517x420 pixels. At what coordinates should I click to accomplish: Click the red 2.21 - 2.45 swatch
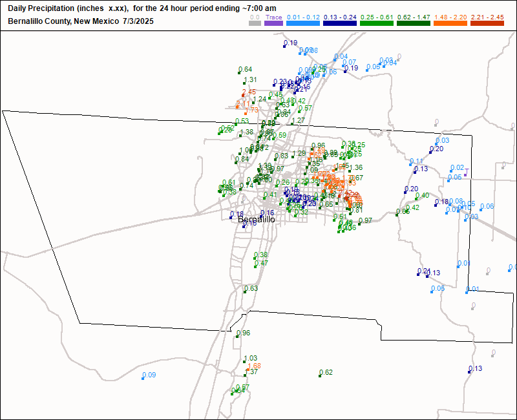coord(487,23)
